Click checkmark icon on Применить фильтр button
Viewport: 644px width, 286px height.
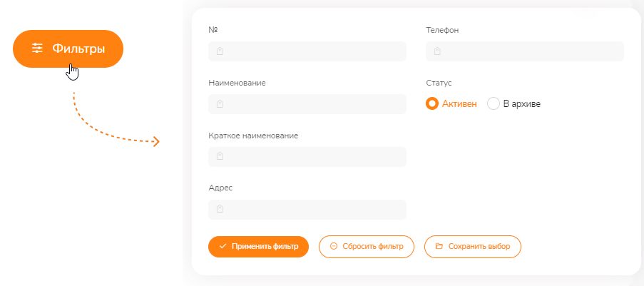pyautogui.click(x=223, y=247)
